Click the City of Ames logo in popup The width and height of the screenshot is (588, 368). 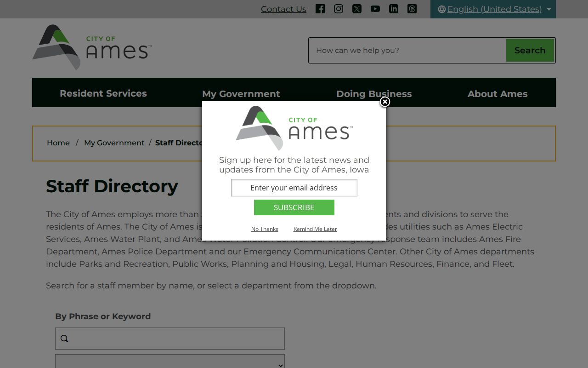[x=294, y=128]
